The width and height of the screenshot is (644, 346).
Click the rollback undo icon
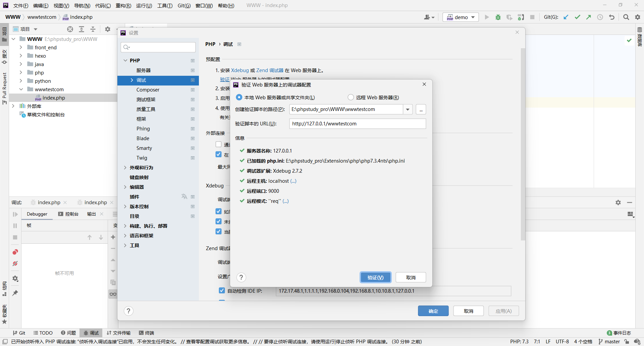click(612, 17)
